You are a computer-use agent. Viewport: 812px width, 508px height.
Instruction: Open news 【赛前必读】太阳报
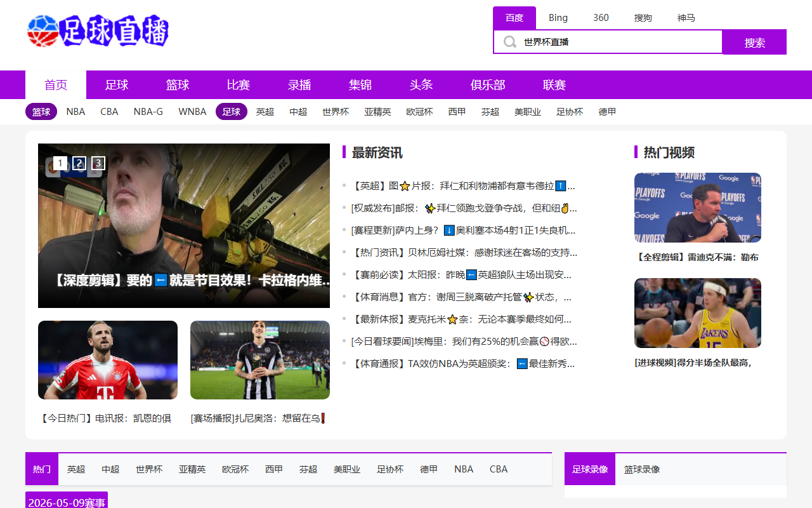point(461,275)
